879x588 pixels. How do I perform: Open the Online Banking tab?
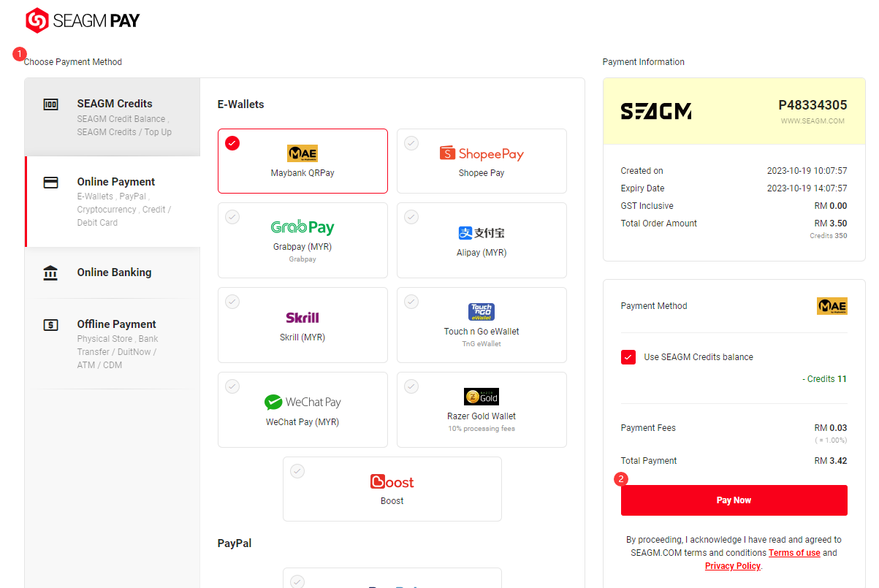coord(112,272)
